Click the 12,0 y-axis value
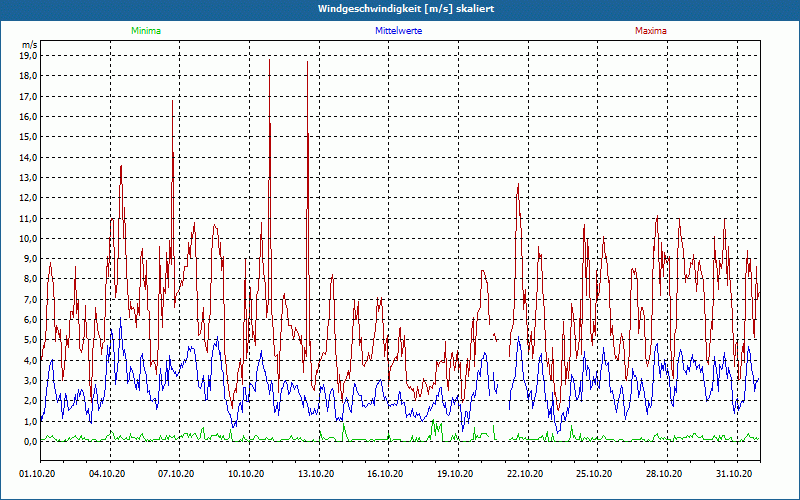Viewport: 800px width, 500px height. (29, 198)
